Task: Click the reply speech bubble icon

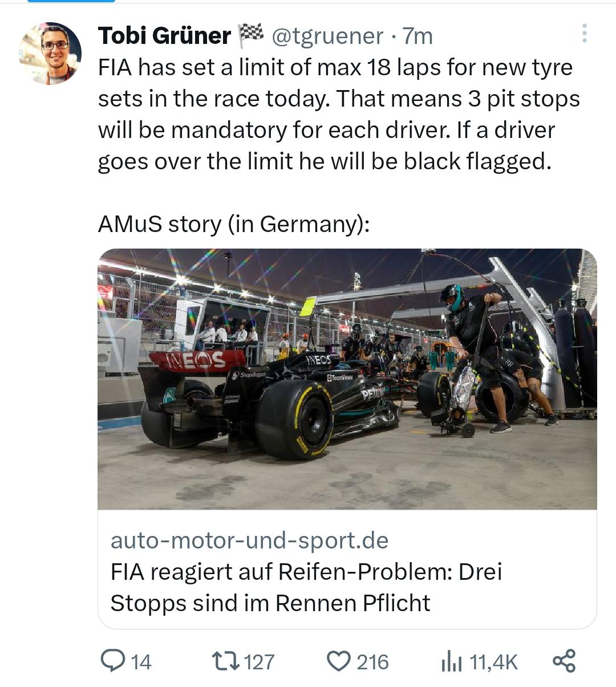Action: coord(113,661)
